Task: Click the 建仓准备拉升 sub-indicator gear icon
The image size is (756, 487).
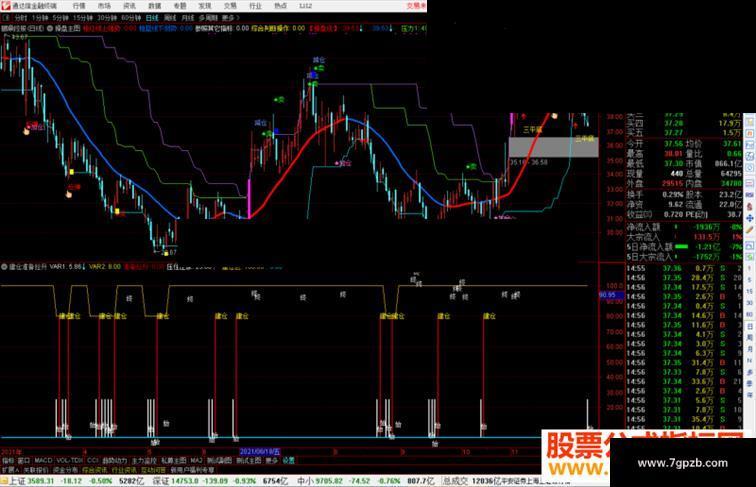Action: 4,266
